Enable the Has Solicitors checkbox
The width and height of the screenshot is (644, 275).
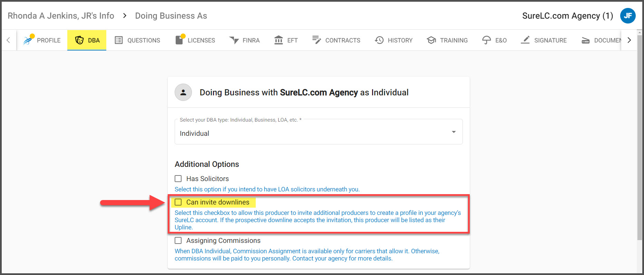coord(178,179)
